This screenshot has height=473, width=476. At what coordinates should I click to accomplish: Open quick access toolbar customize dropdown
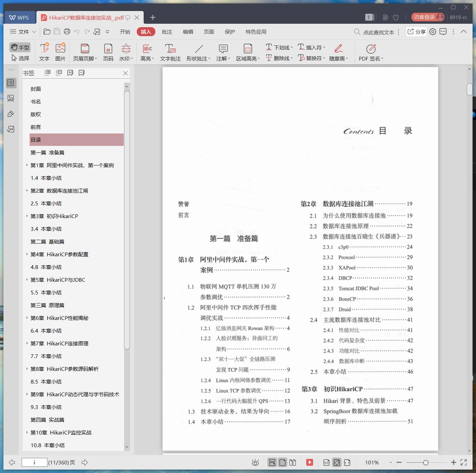[x=108, y=32]
